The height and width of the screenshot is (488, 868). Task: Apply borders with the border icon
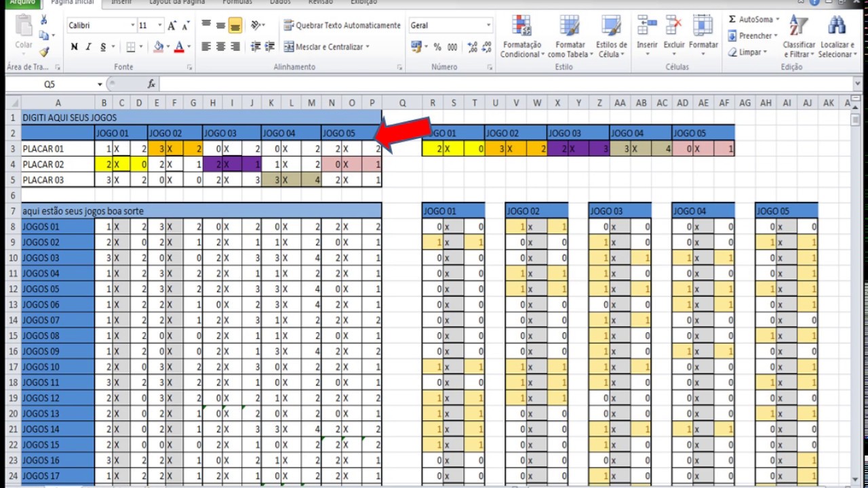pos(131,47)
